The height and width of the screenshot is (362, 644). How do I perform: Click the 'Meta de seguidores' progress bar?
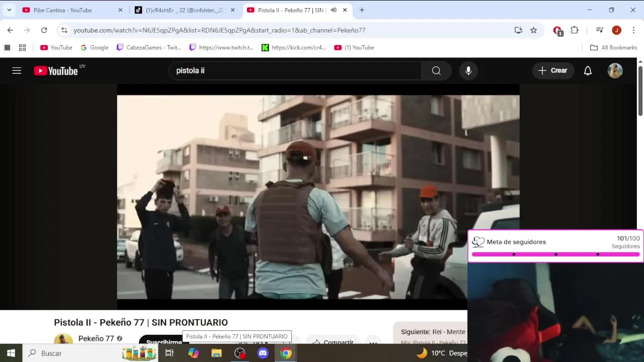pos(555,254)
